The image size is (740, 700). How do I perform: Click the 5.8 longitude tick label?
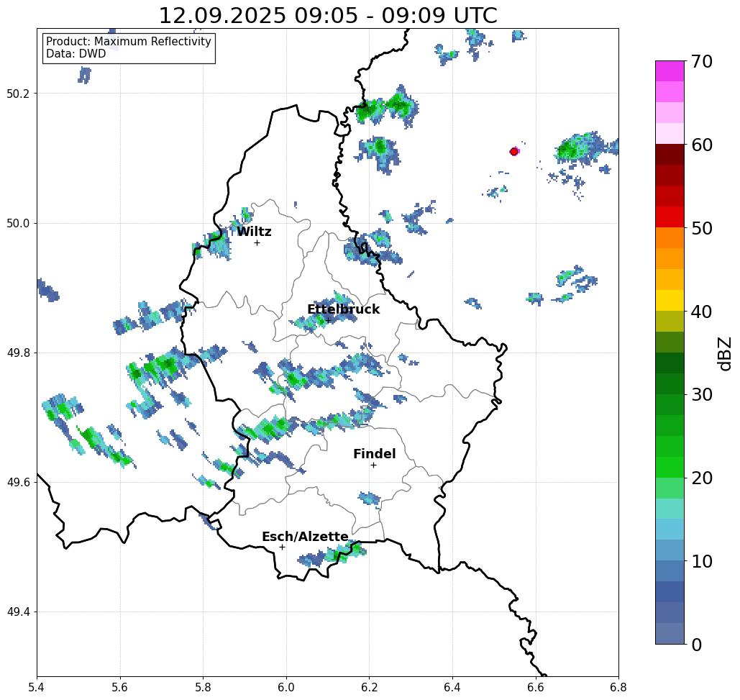tap(203, 687)
